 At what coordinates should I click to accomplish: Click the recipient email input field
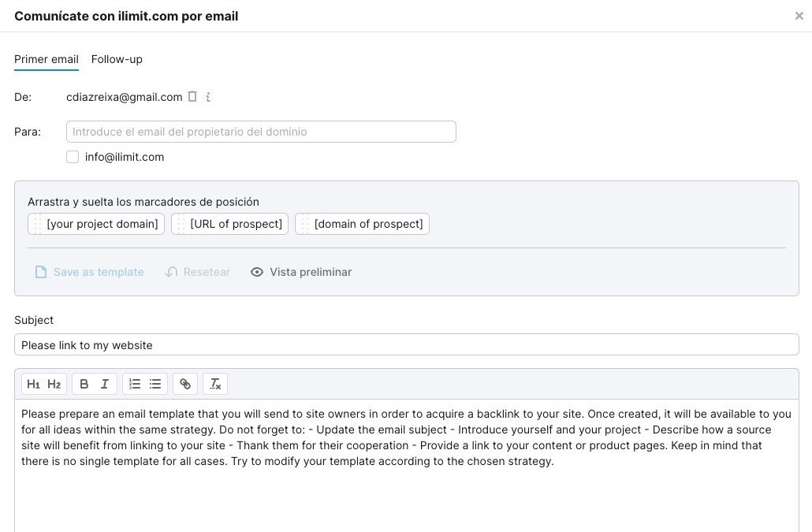pos(261,132)
